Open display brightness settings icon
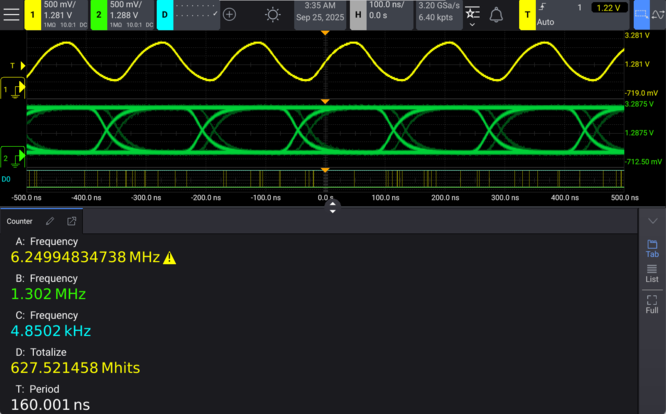This screenshot has height=414, width=666. [272, 14]
